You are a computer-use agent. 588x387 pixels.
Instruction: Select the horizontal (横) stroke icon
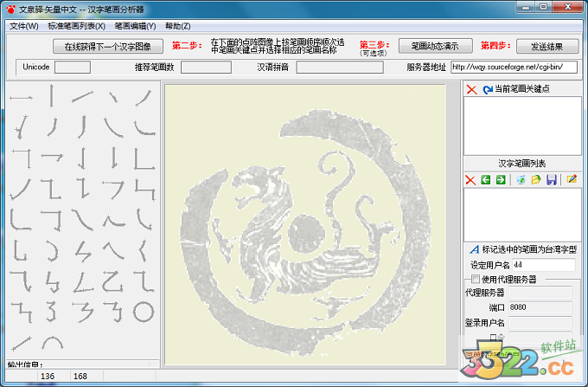[21, 98]
